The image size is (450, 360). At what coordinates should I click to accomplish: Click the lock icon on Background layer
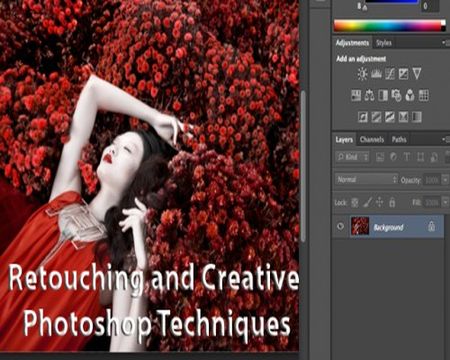click(x=431, y=227)
